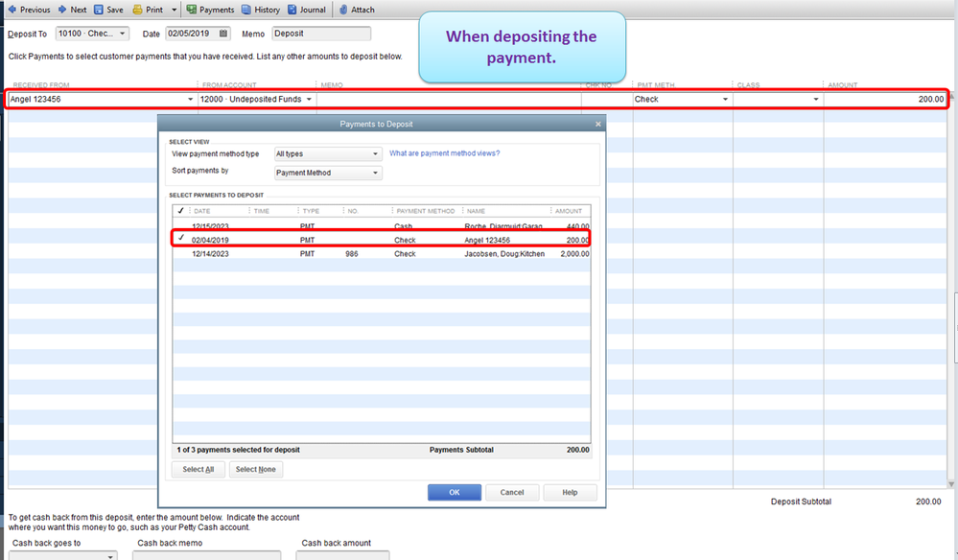The height and width of the screenshot is (560, 958).
Task: Open From Account Undeposited Funds dropdown
Action: click(309, 99)
